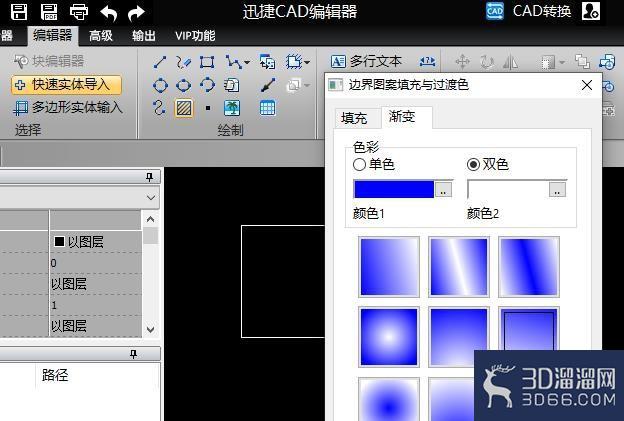Click the Print icon
The height and width of the screenshot is (421, 624).
pos(79,12)
